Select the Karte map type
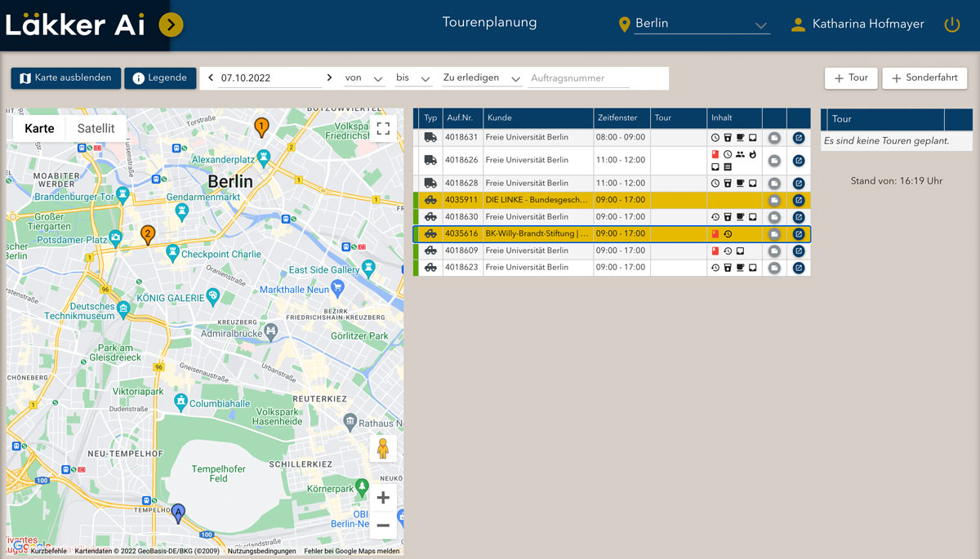 tap(39, 129)
